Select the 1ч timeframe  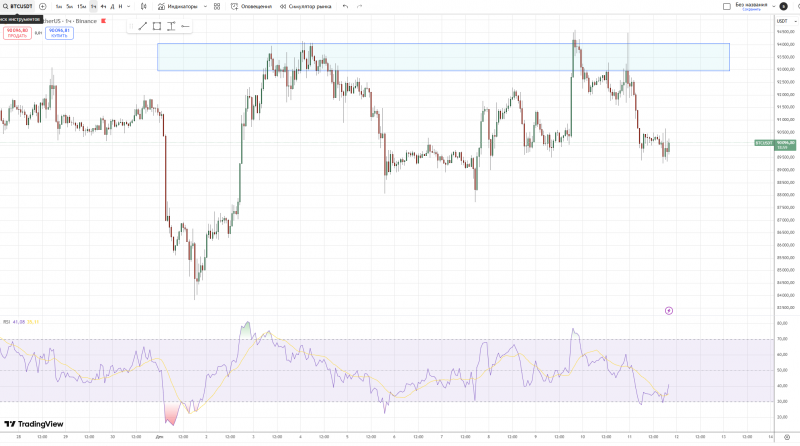point(93,7)
